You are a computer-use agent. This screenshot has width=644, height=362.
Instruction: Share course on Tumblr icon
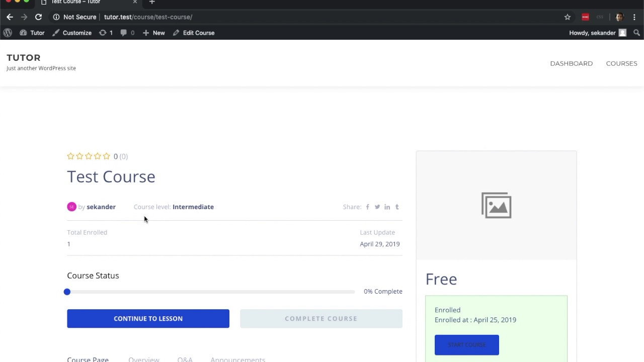tap(397, 207)
